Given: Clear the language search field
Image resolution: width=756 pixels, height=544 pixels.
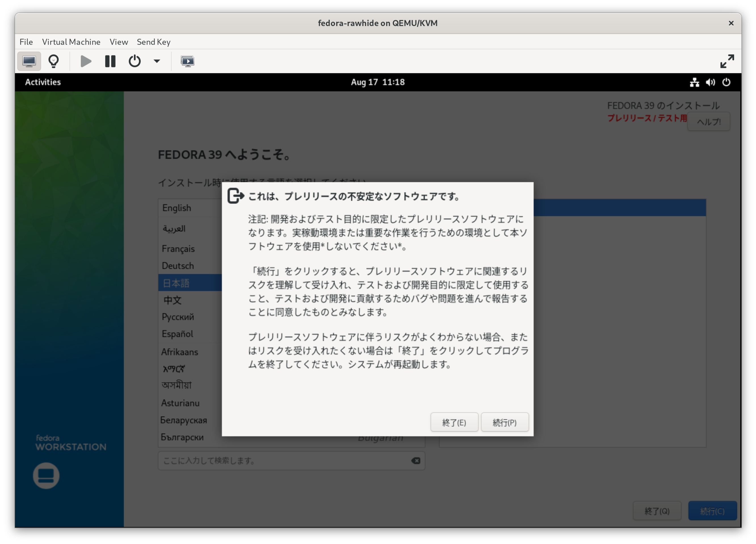Looking at the screenshot, I should pyautogui.click(x=416, y=461).
